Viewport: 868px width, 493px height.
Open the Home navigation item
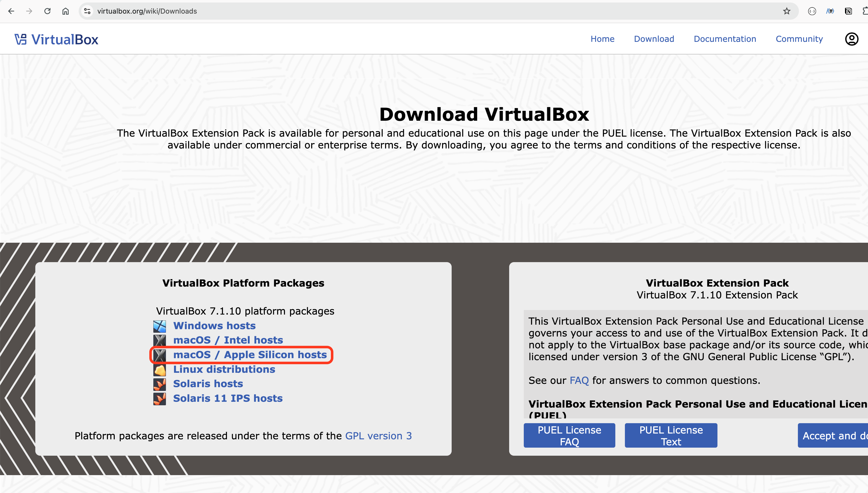point(602,39)
